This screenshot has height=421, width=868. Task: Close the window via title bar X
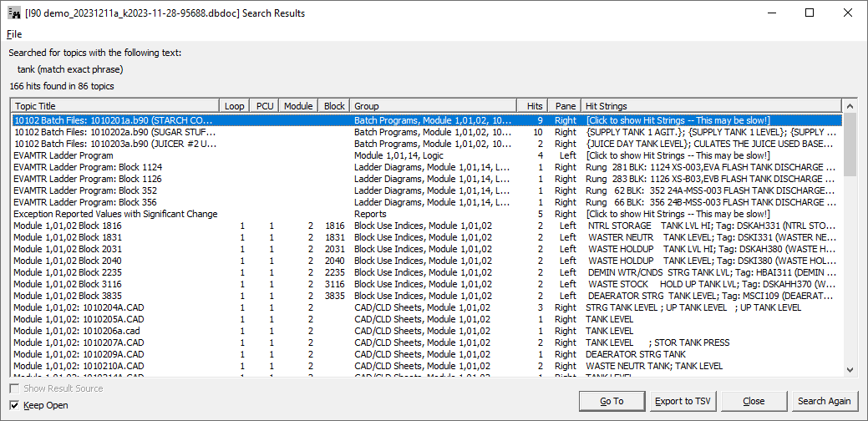coord(847,13)
